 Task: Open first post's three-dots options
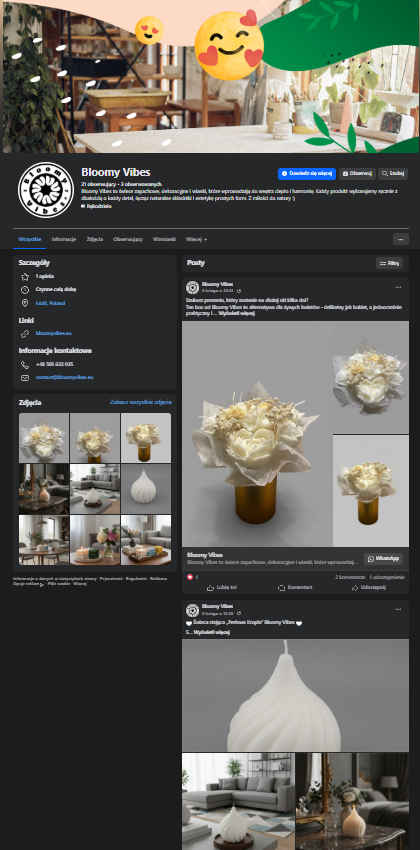398,287
